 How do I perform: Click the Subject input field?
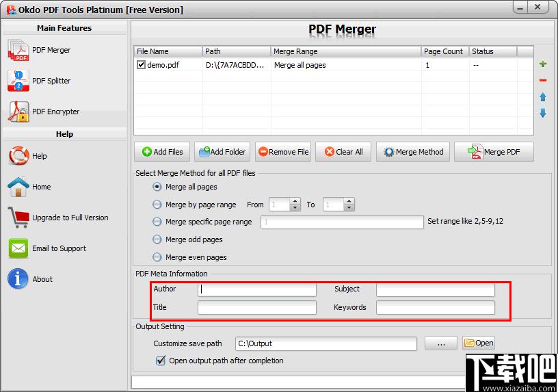pyautogui.click(x=436, y=289)
